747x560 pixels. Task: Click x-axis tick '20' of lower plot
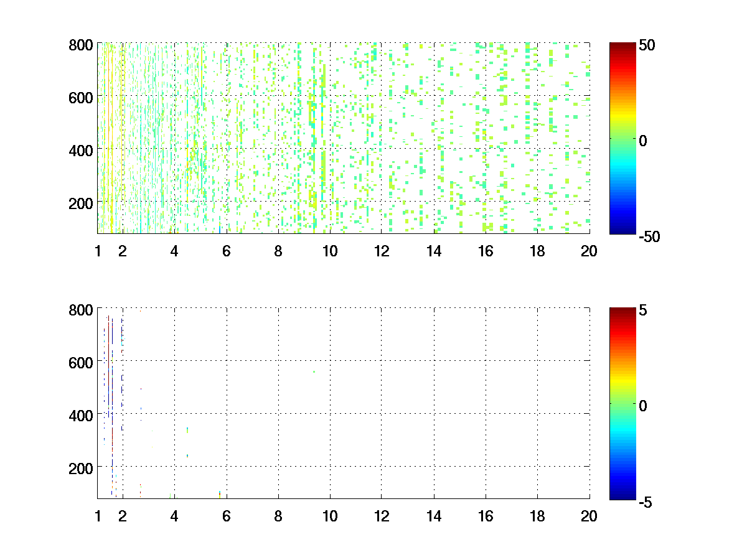589,516
